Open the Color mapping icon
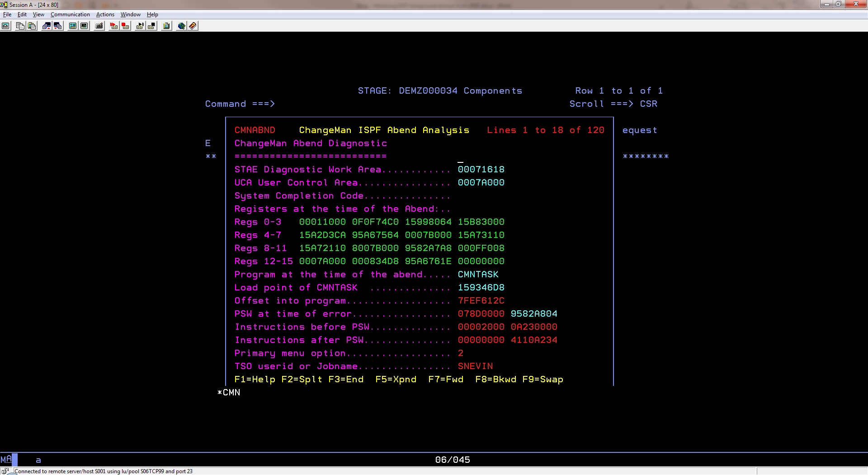The image size is (868, 475). pyautogui.click(x=84, y=26)
